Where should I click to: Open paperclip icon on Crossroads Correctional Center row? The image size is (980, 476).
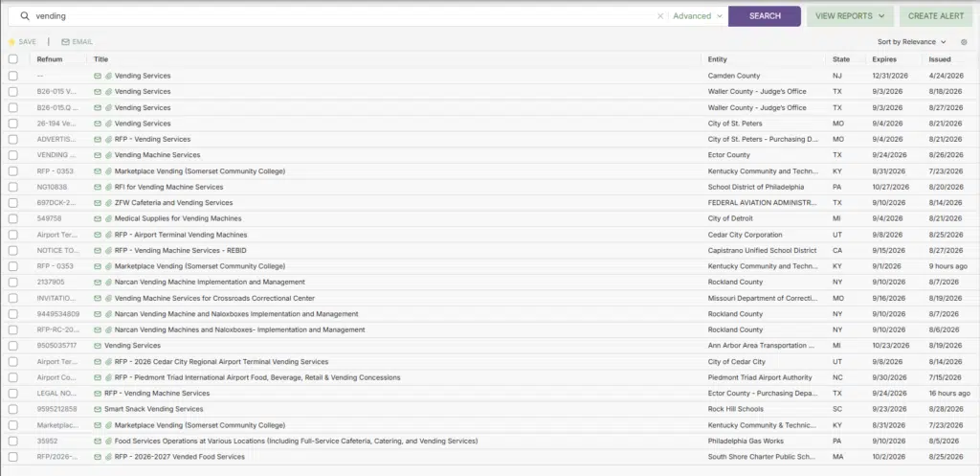coord(108,299)
